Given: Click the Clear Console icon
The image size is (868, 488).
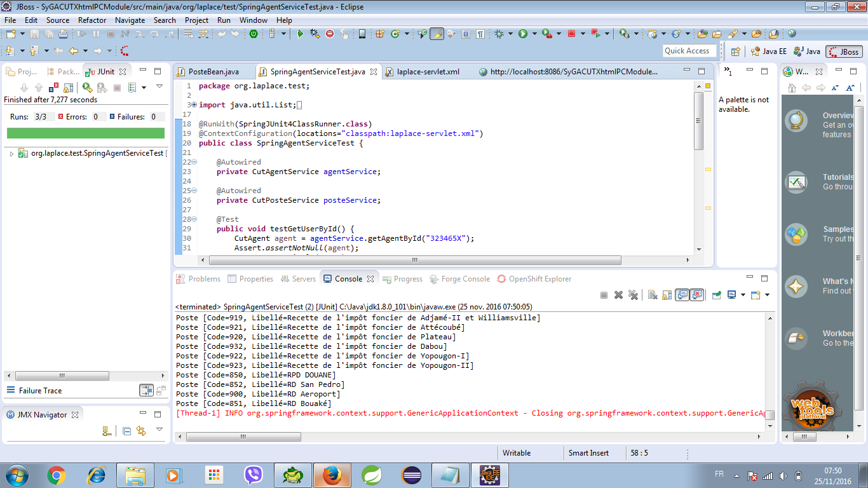Looking at the screenshot, I should (653, 295).
